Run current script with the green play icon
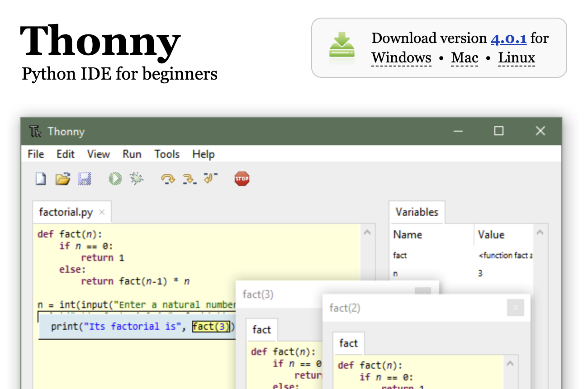 click(115, 179)
